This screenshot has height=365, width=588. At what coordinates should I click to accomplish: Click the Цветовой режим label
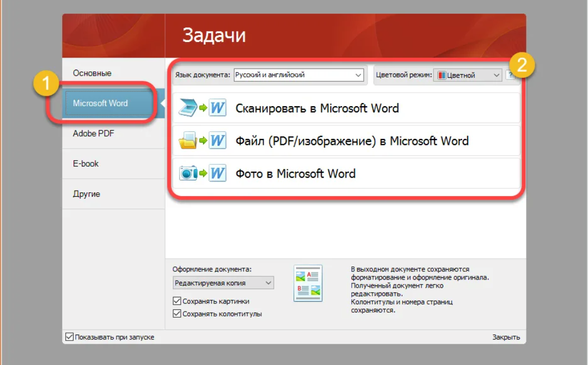coord(404,75)
